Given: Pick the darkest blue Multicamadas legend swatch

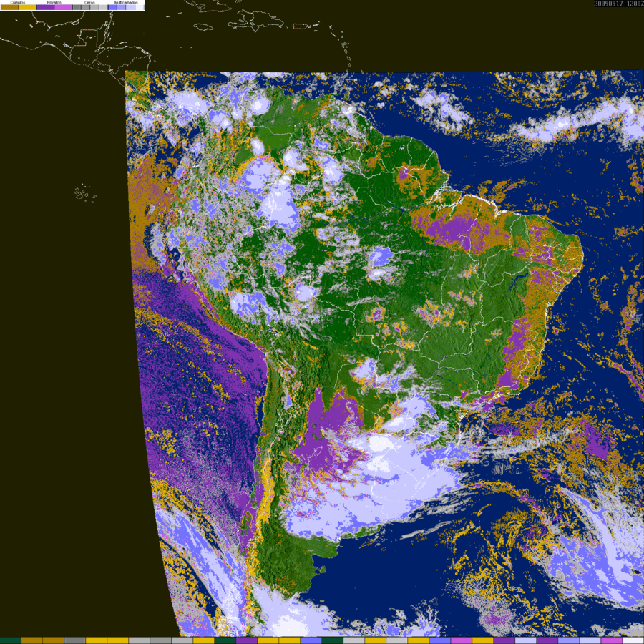Looking at the screenshot, I should [112, 7].
